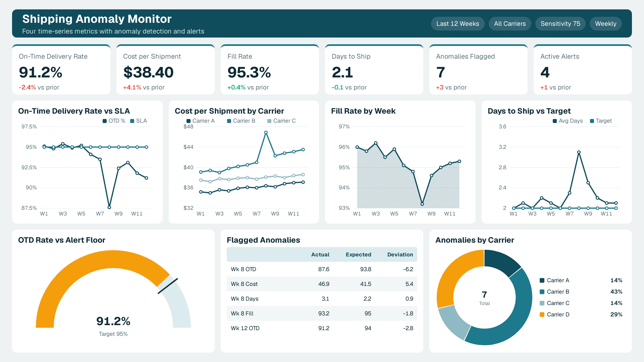Sort table by Actual column header
644x362 pixels.
(320, 255)
